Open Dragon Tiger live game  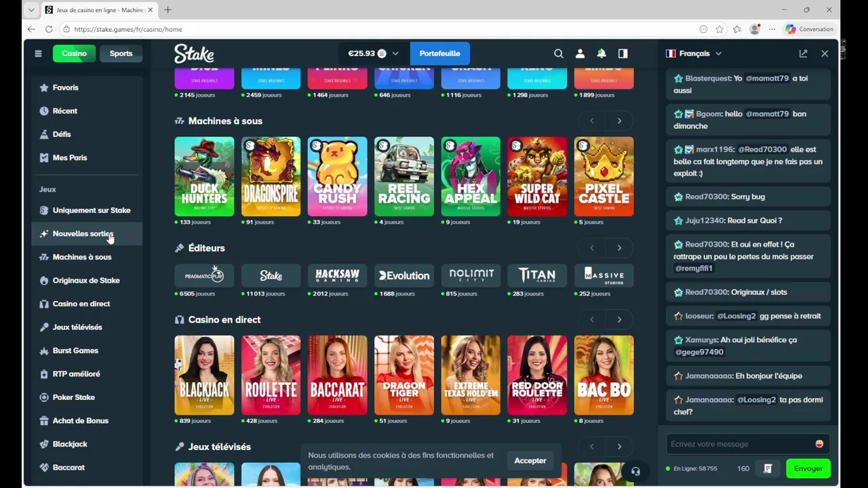(403, 375)
